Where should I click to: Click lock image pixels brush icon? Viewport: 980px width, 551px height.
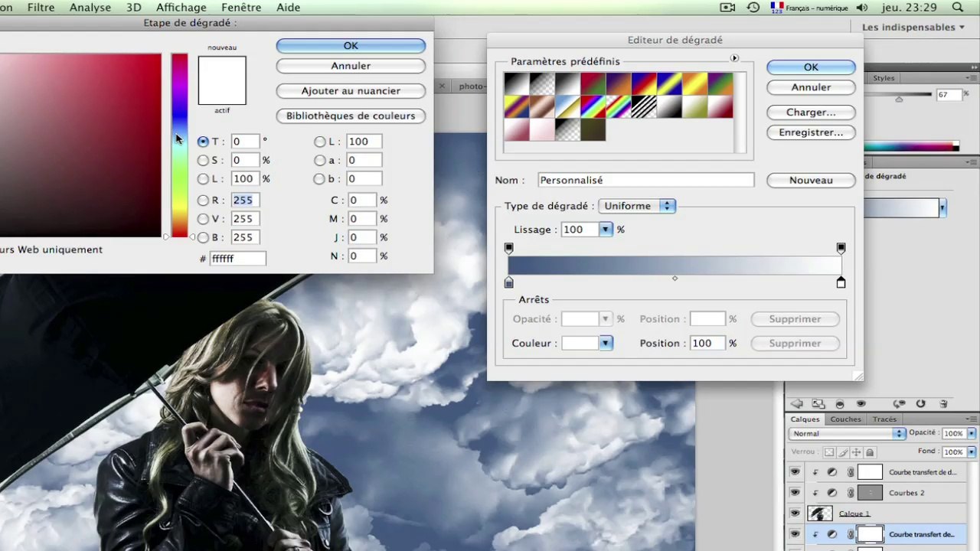(843, 452)
